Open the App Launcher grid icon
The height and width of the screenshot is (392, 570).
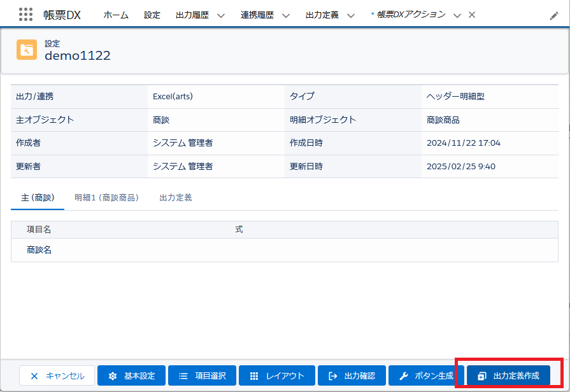pos(25,15)
